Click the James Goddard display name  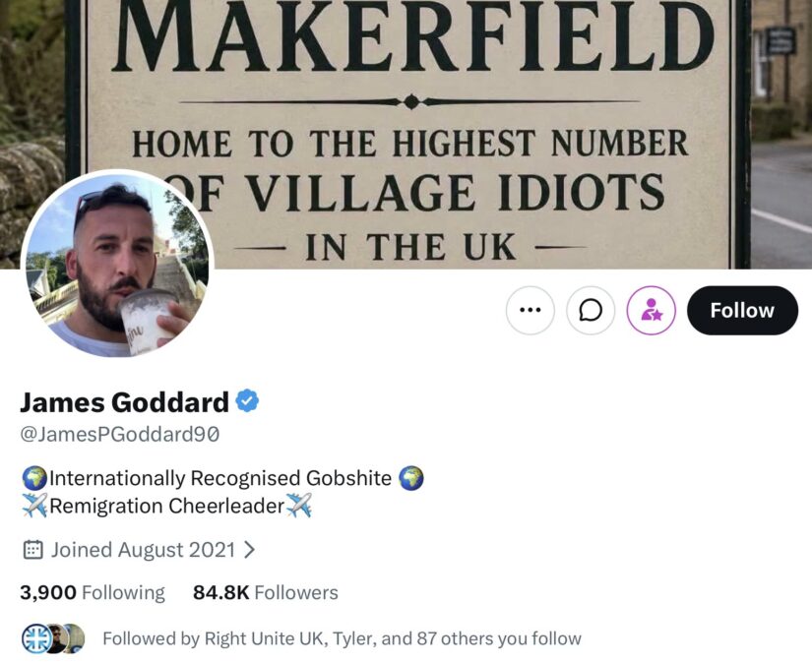(124, 402)
